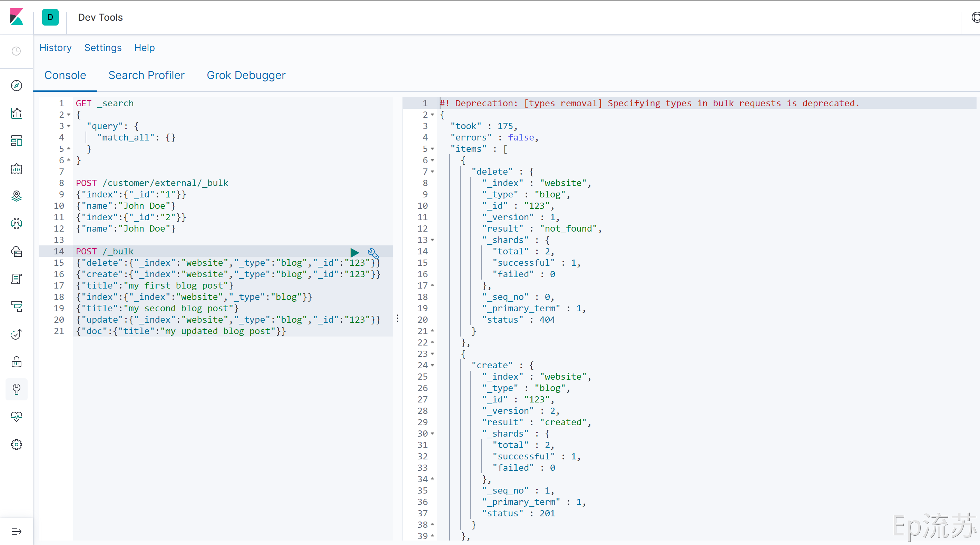
Task: Open Stack Monitoring heartbeat icon
Action: (16, 417)
